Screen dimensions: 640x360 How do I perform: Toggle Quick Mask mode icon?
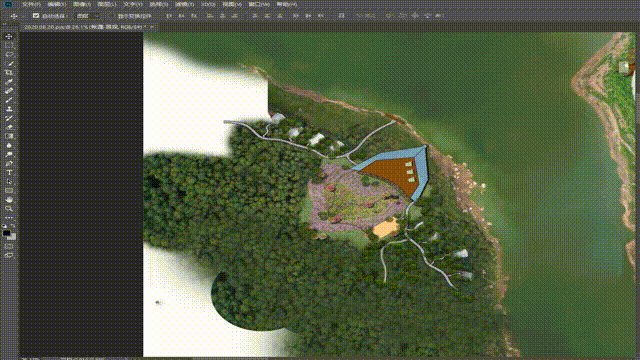tap(9, 246)
